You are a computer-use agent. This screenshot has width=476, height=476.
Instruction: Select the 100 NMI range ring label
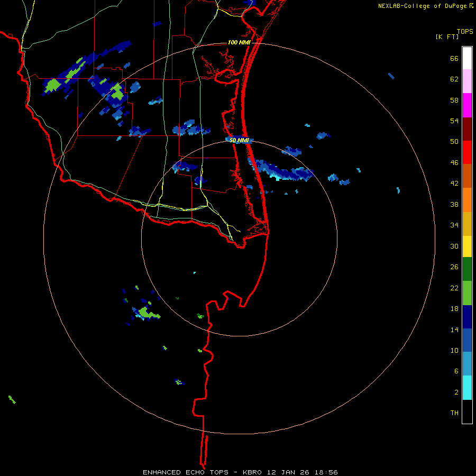pos(239,42)
